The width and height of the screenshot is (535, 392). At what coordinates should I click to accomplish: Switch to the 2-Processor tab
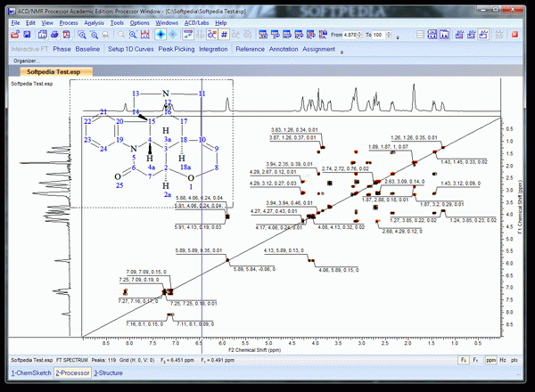pos(73,373)
